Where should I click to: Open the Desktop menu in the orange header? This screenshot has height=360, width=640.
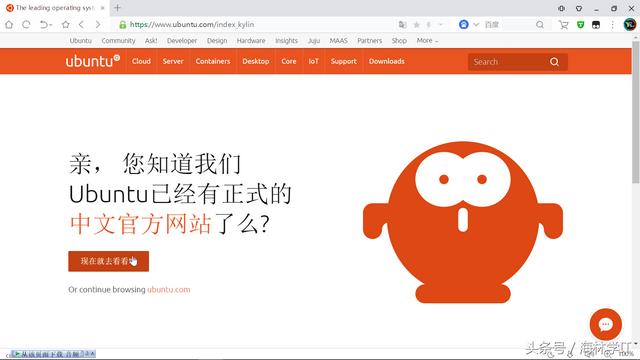tap(256, 61)
